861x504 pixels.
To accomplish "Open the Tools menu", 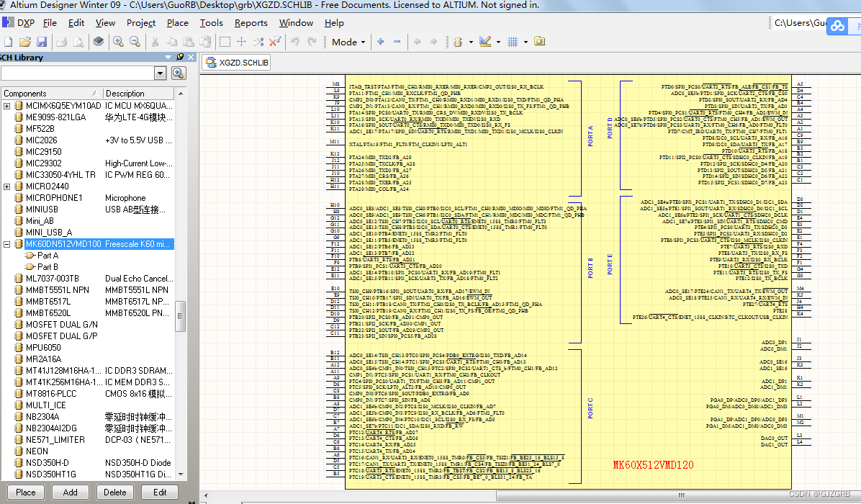I will (x=211, y=22).
